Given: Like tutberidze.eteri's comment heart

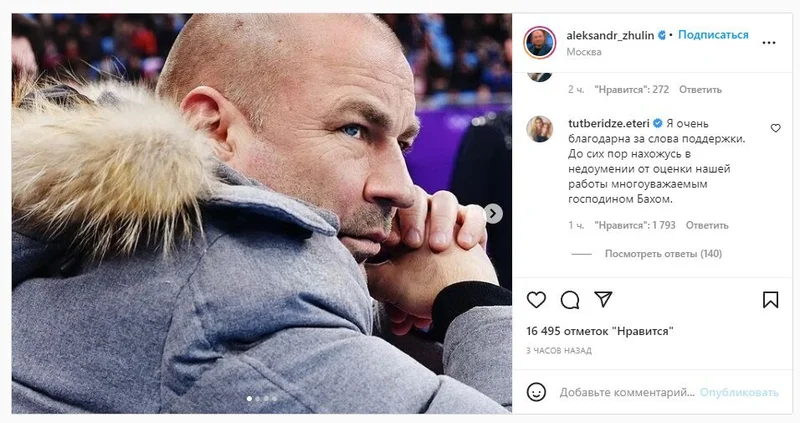Looking at the screenshot, I should (776, 128).
